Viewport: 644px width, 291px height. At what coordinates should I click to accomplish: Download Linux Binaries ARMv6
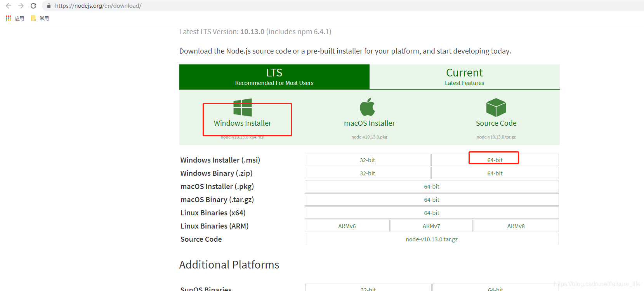[x=347, y=226]
